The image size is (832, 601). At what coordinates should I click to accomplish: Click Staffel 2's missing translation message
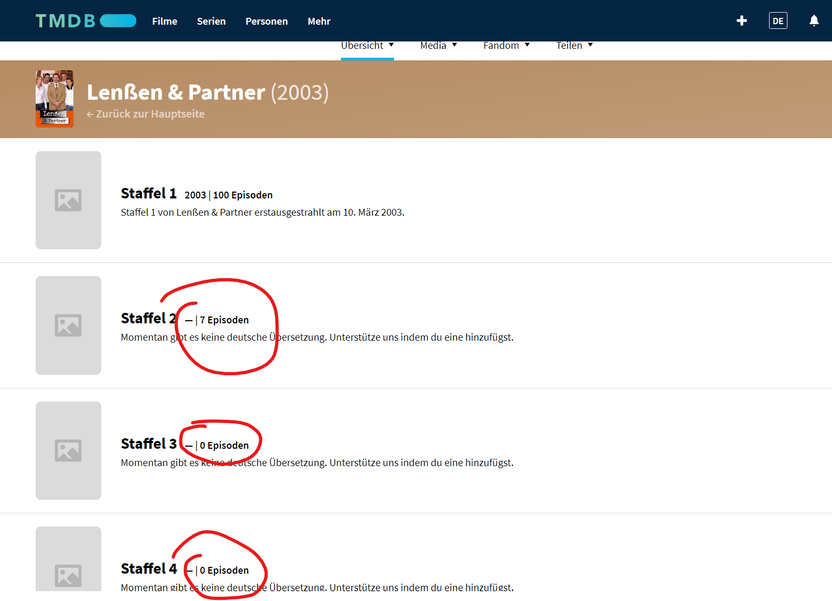click(317, 337)
